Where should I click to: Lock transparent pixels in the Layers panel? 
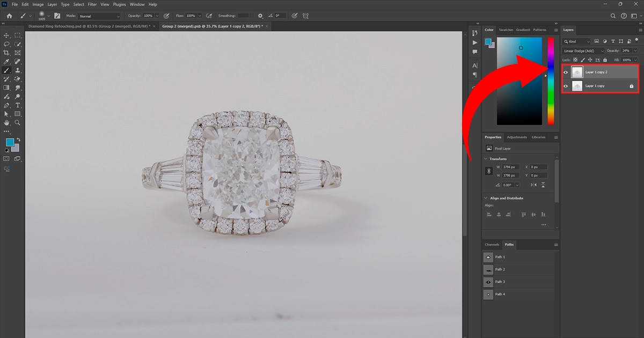tap(575, 60)
